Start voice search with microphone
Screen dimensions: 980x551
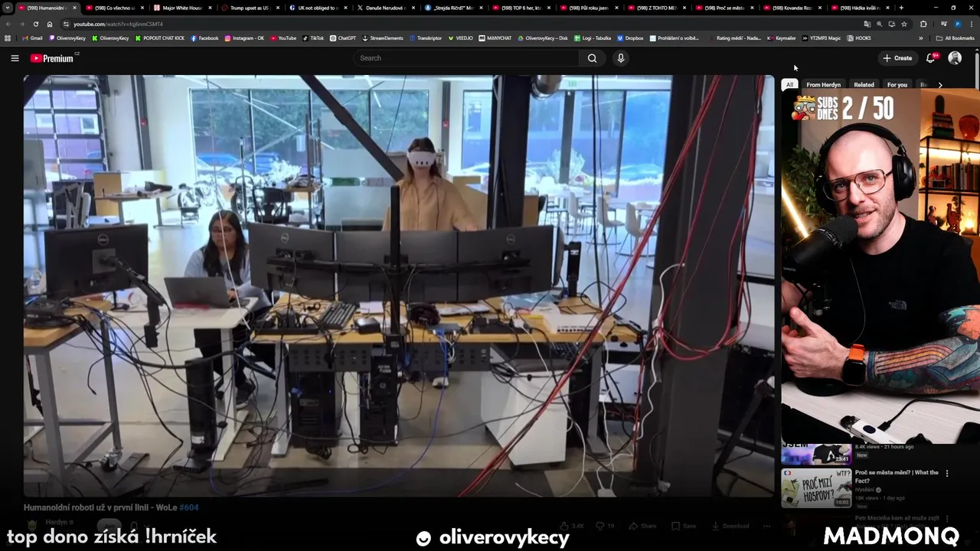point(621,58)
